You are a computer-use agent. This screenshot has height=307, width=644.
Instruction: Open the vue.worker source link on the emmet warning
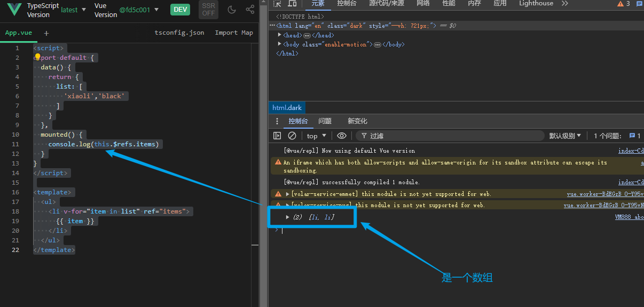[605, 194]
